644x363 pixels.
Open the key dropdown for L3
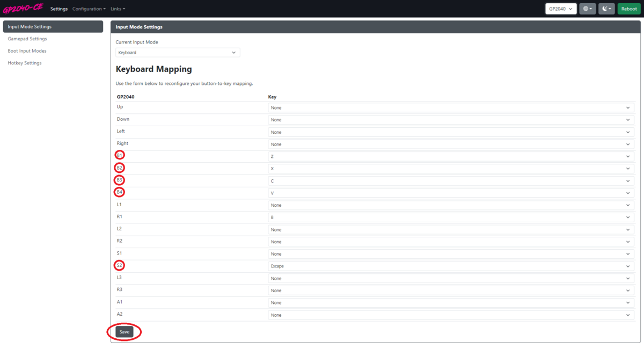(451, 279)
